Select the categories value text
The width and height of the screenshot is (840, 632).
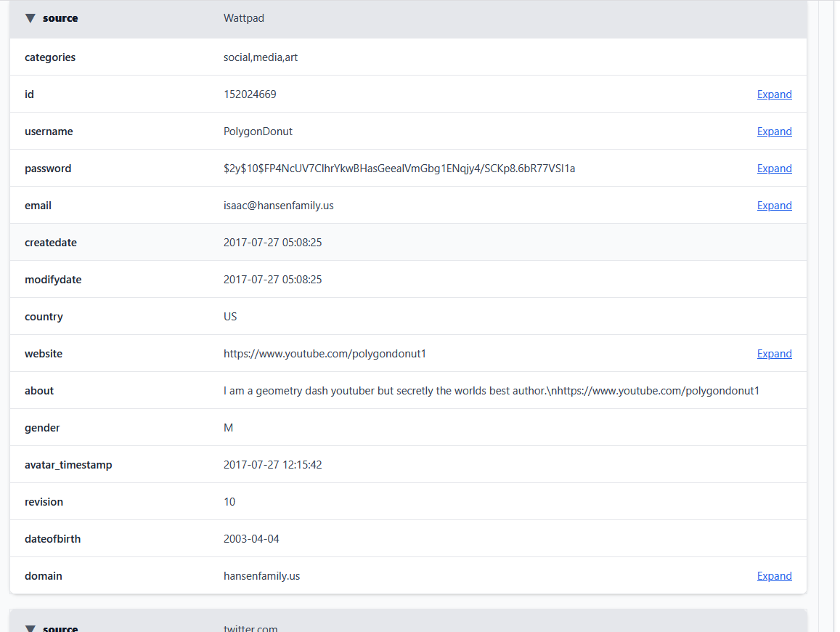(261, 57)
